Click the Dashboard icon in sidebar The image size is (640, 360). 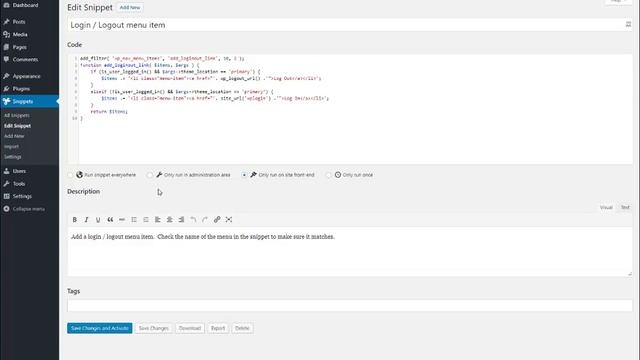[7, 5]
